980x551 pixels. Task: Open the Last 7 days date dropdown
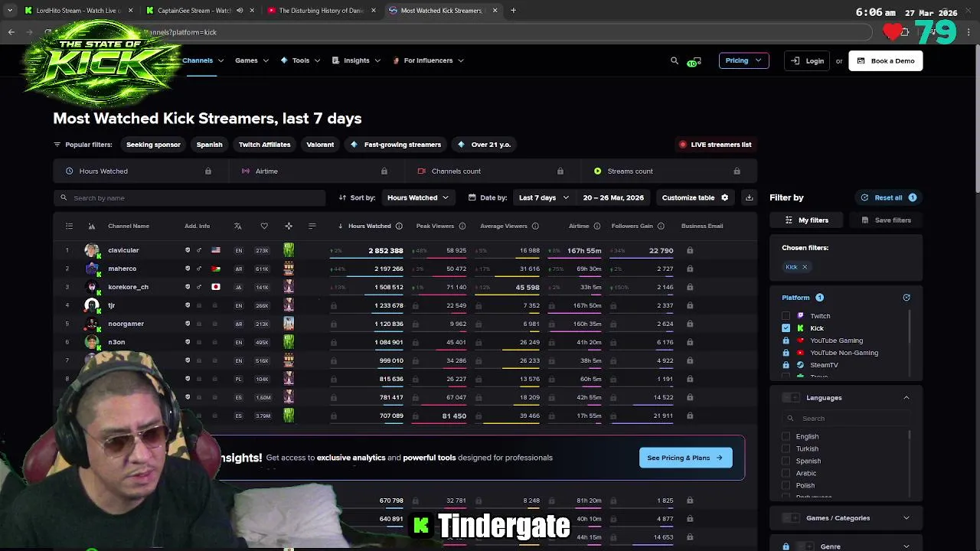click(x=544, y=197)
